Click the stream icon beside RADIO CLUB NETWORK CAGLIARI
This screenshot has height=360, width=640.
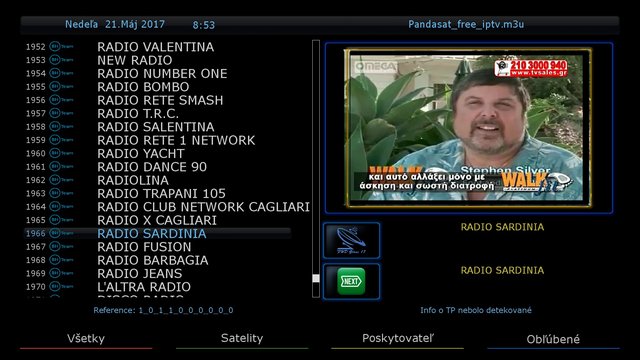point(61,207)
